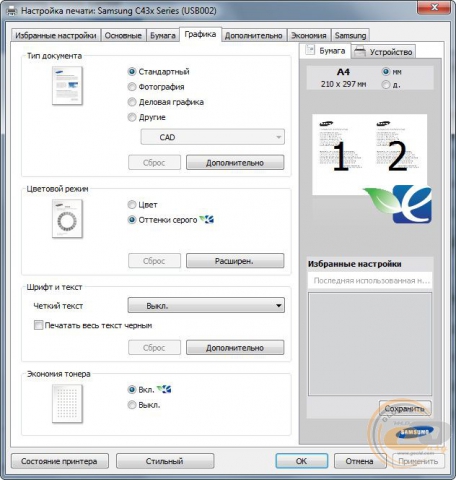Image resolution: width=456 pixels, height=480 pixels.
Task: Switch to Экономия tab
Action: coord(309,35)
